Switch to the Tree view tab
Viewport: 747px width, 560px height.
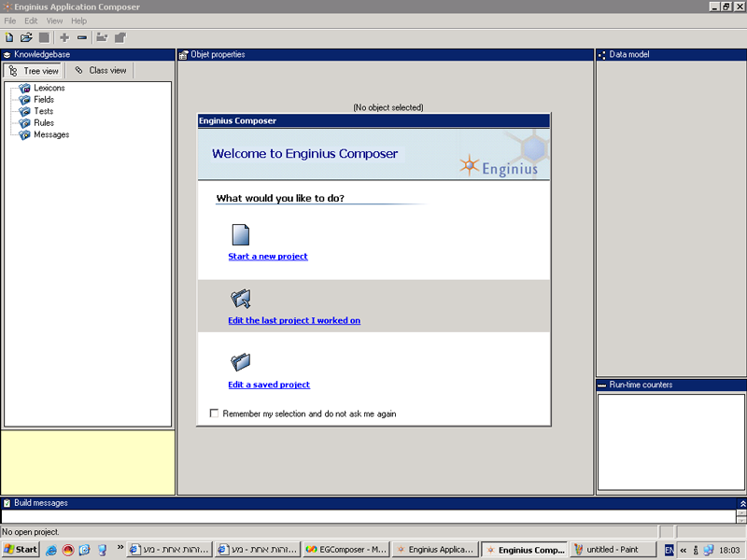33,71
